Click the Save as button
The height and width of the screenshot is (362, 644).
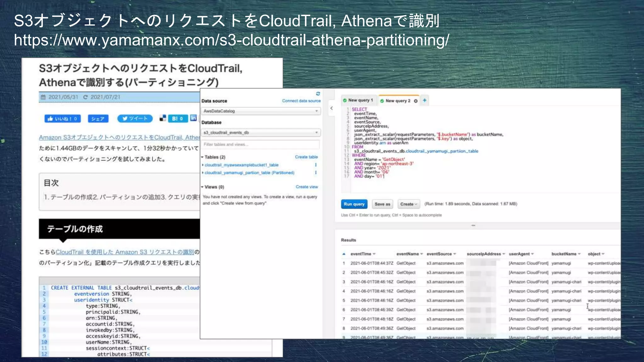[x=382, y=204]
